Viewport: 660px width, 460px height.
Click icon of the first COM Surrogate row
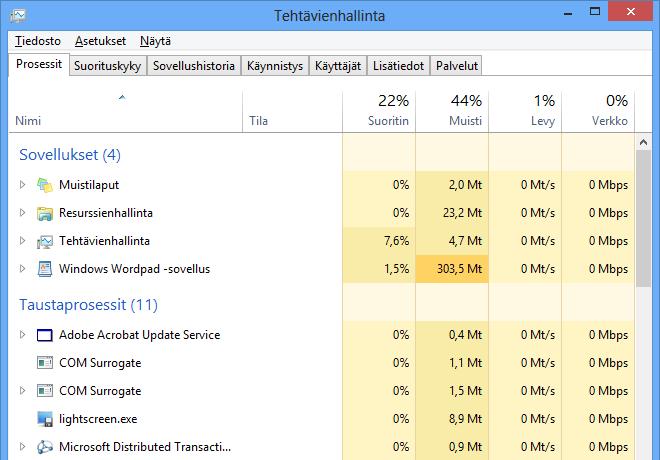coord(45,363)
